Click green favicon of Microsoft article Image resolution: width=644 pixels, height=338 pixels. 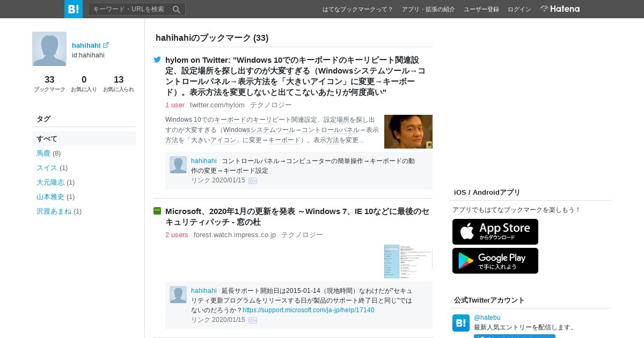[157, 211]
